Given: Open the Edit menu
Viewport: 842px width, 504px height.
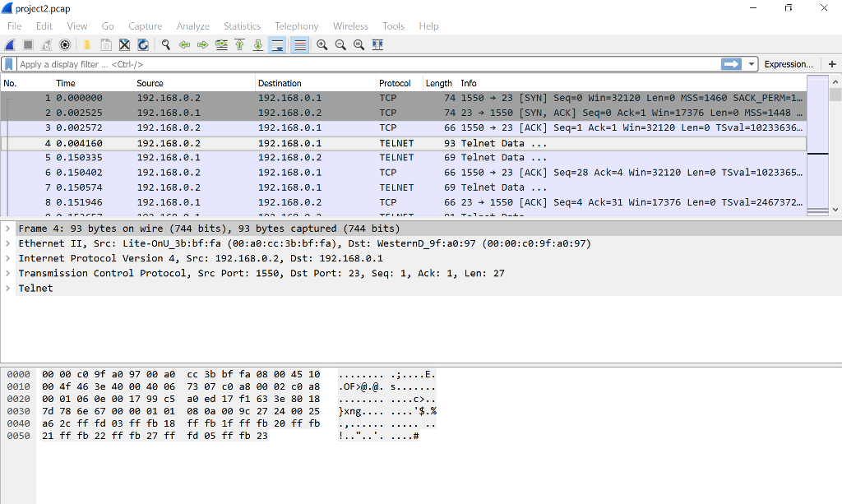Looking at the screenshot, I should coord(44,26).
